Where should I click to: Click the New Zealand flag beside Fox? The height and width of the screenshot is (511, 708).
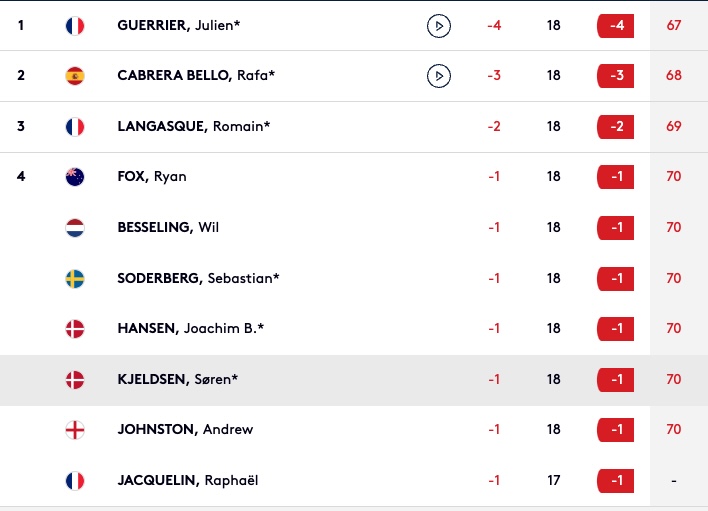tap(75, 177)
